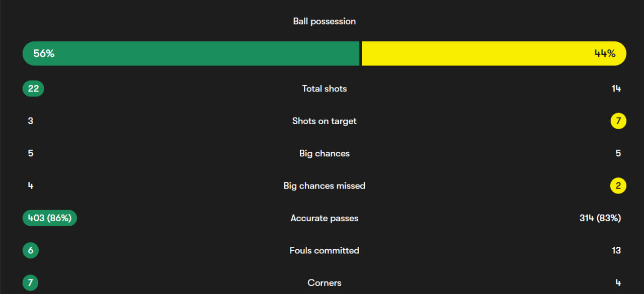Click the Accurate passes label
644x294 pixels.
pyautogui.click(x=325, y=218)
